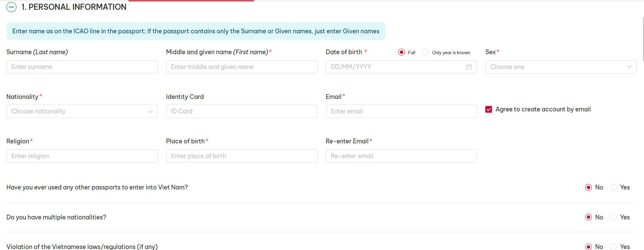Screen dimensions: 644x250
Task: Select Only year is known option
Action: point(425,52)
